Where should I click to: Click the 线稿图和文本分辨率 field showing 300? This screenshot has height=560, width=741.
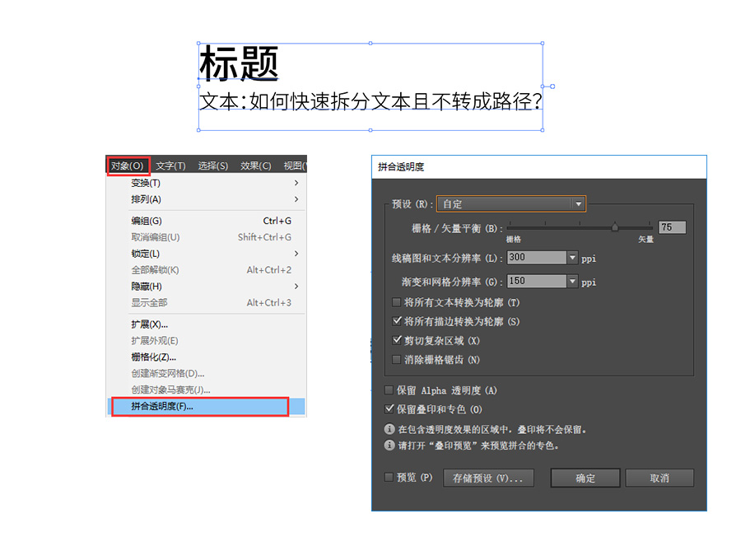coord(536,258)
